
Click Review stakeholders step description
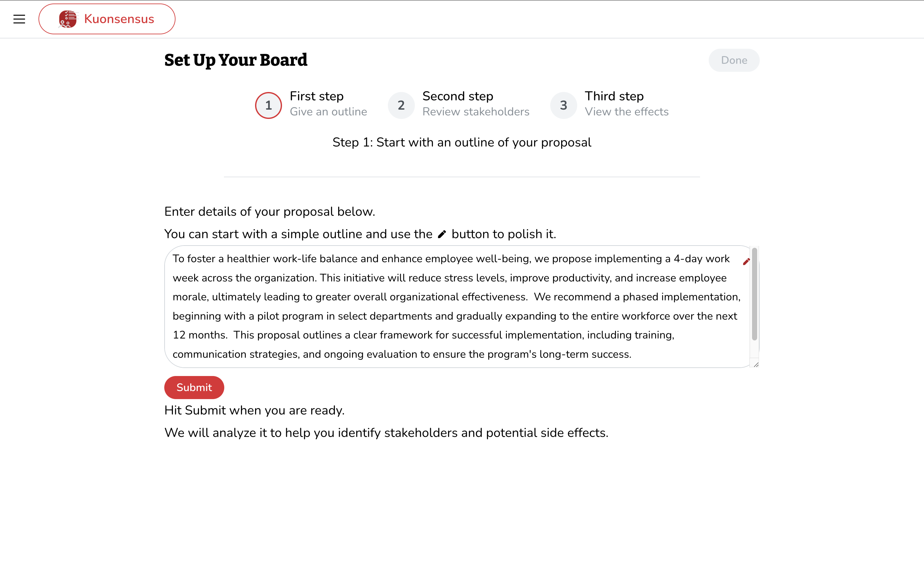(x=475, y=112)
